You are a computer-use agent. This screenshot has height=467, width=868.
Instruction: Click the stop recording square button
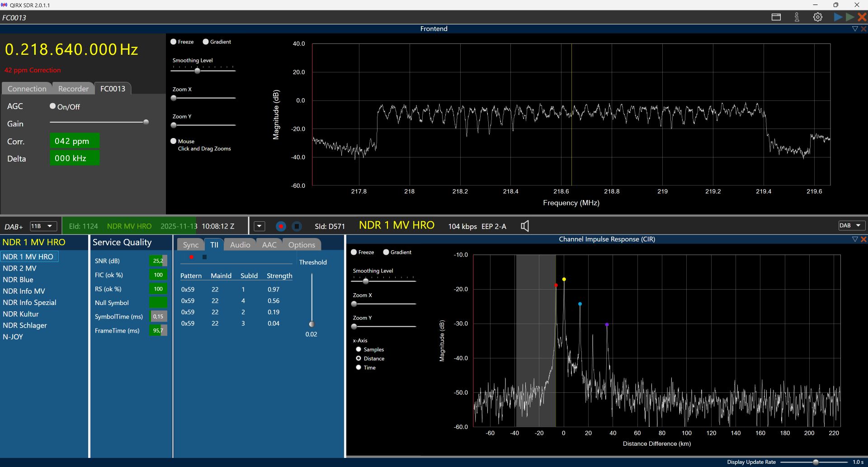297,226
